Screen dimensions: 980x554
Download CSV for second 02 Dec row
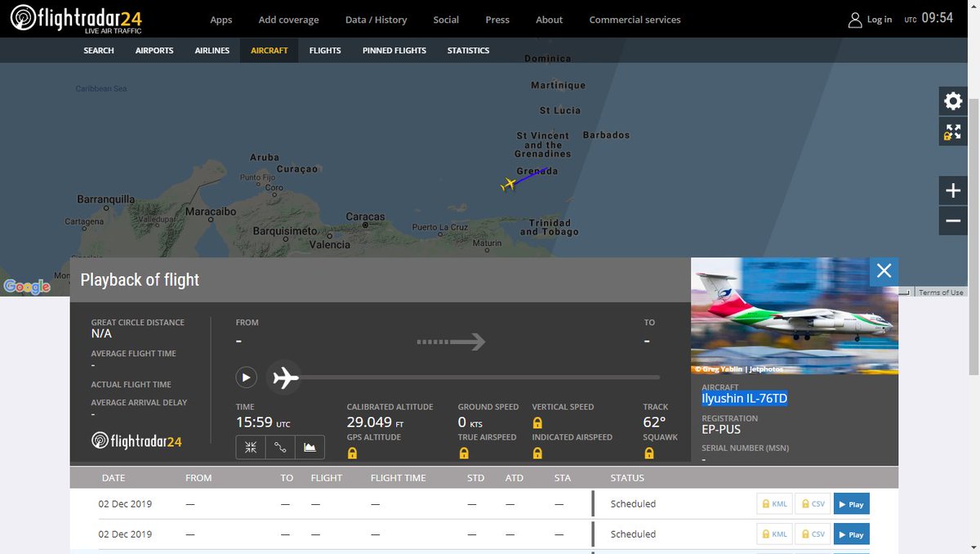tap(813, 534)
